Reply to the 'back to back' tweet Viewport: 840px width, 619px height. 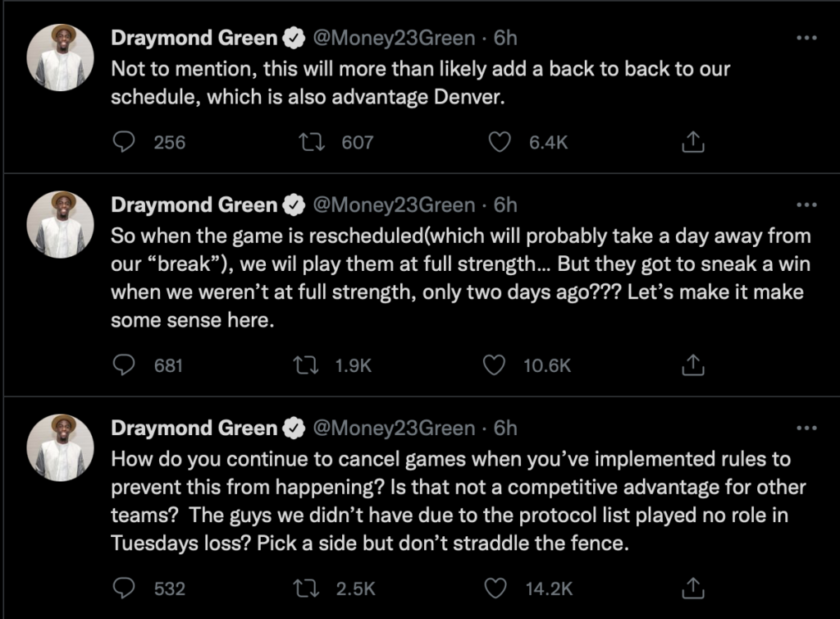125,142
